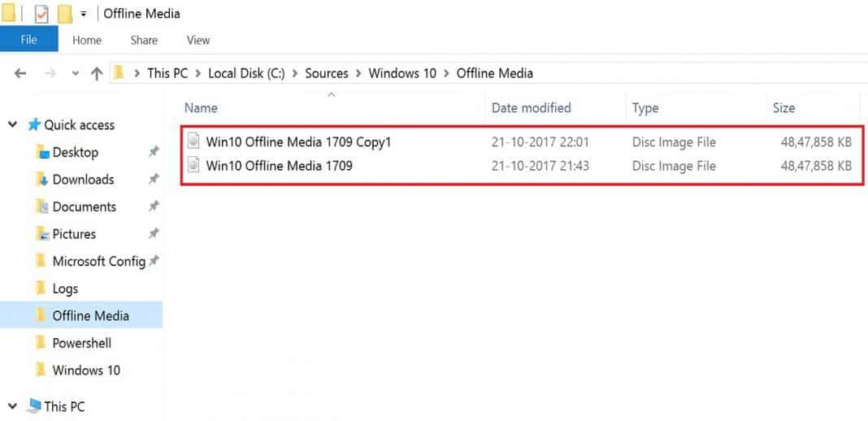This screenshot has width=868, height=421.
Task: Click the Logs folder icon in sidebar
Action: point(41,288)
